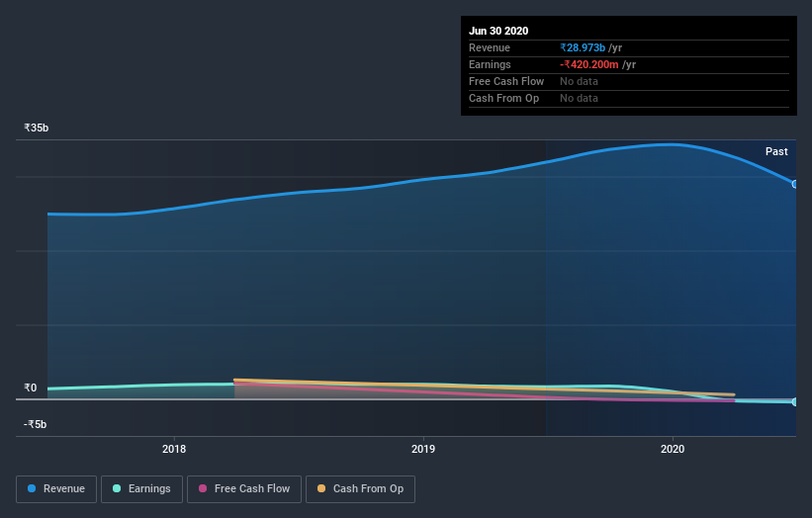The height and width of the screenshot is (518, 812).
Task: Toggle the Free Cash Flow legend button
Action: coord(244,489)
